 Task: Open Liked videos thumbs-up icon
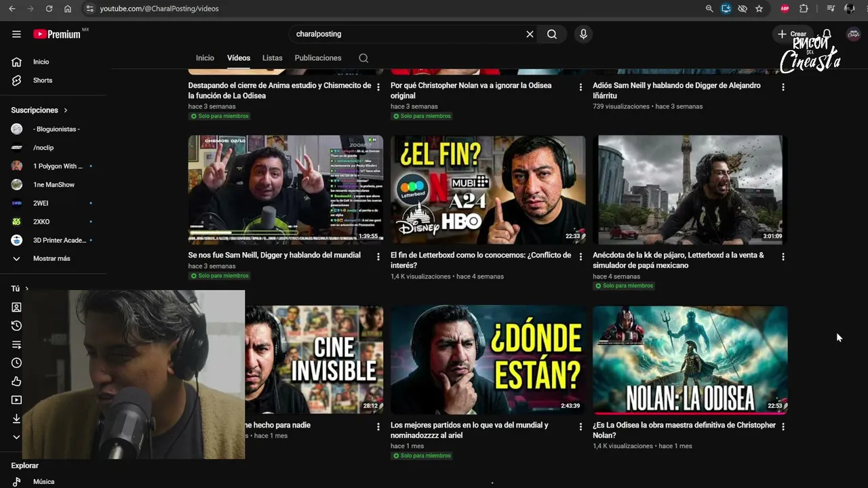(17, 382)
